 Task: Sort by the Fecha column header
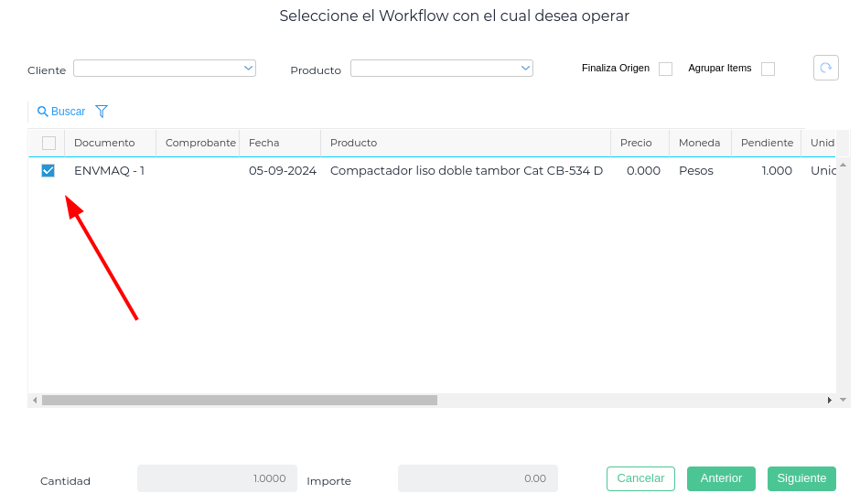coord(264,143)
